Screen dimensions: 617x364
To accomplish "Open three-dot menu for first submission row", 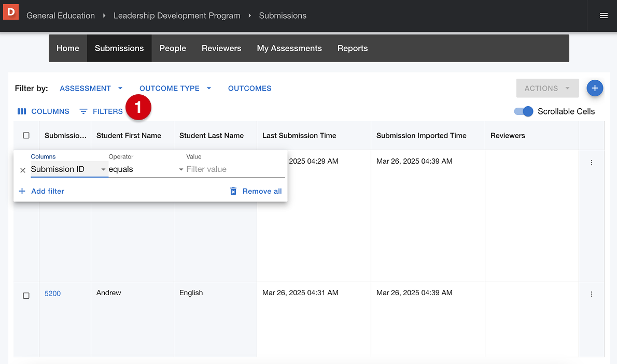I will click(x=592, y=163).
